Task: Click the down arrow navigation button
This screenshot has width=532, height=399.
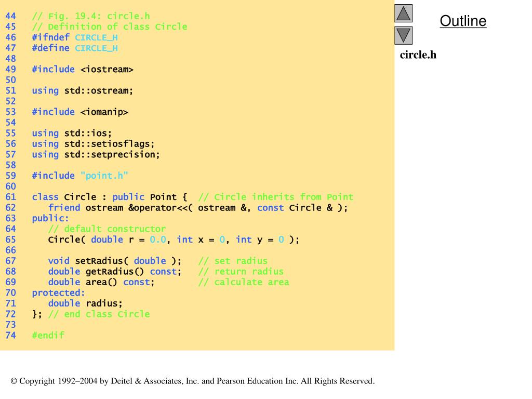Action: click(403, 36)
